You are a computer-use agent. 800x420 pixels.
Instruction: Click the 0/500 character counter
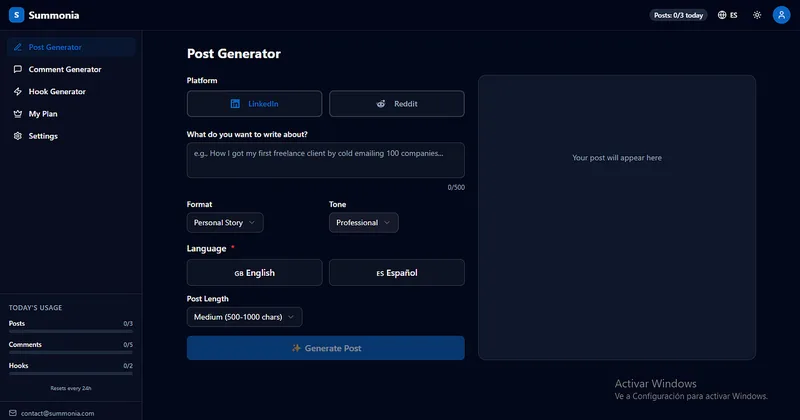tap(456, 187)
